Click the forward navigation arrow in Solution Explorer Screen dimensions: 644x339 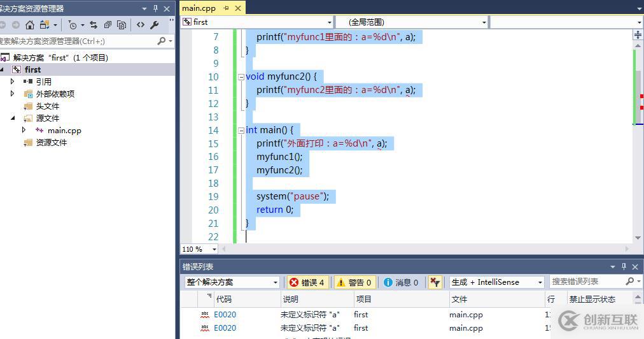[x=16, y=25]
